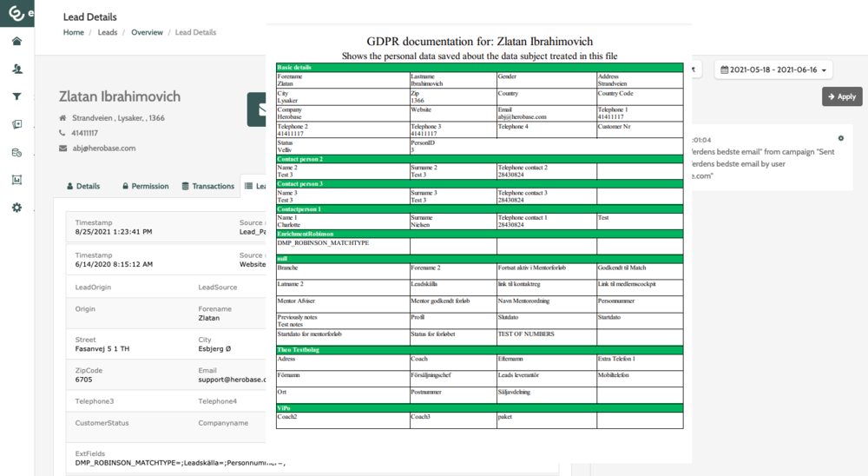
Task: Click the EnrichmentRobinson section header
Action: (479, 234)
